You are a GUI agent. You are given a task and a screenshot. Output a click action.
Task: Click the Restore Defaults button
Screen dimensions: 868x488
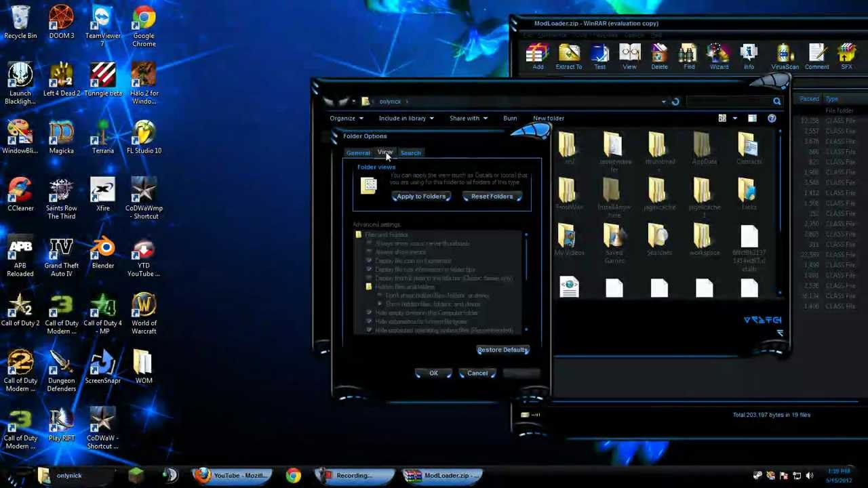[x=502, y=350]
